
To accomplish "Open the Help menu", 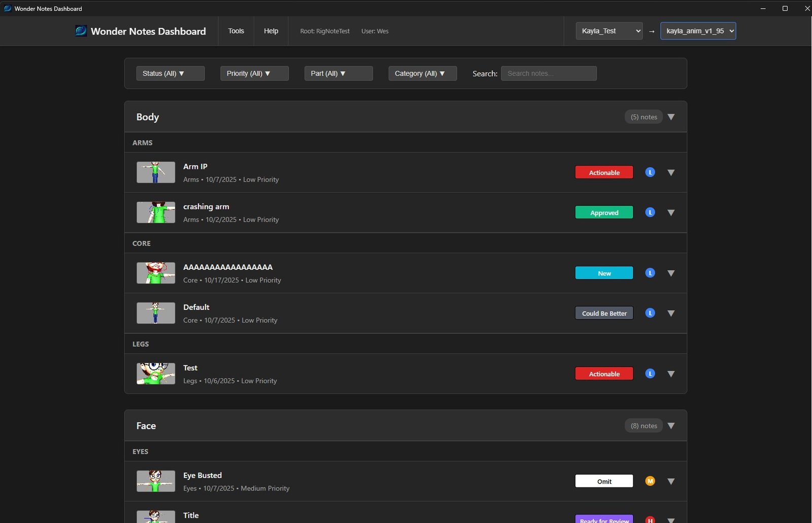I will click(x=271, y=30).
